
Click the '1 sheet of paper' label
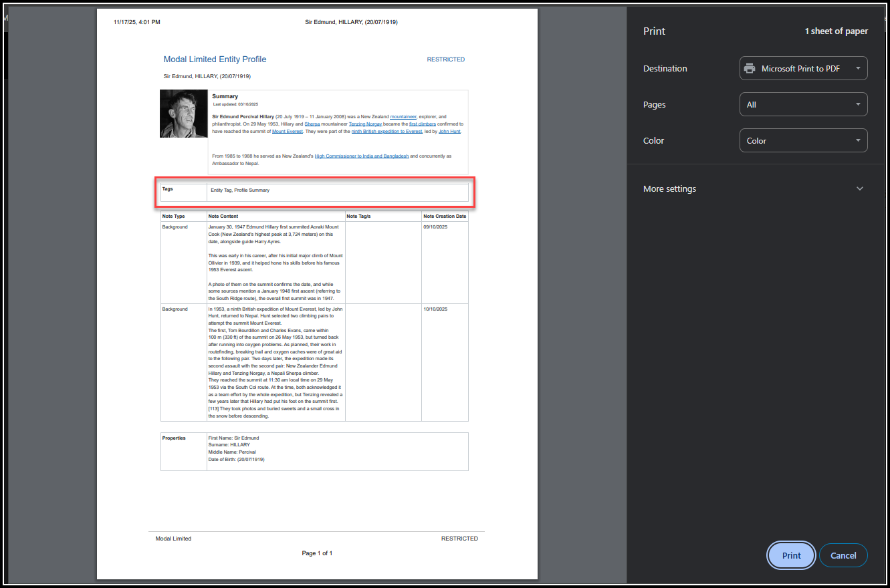tap(836, 31)
